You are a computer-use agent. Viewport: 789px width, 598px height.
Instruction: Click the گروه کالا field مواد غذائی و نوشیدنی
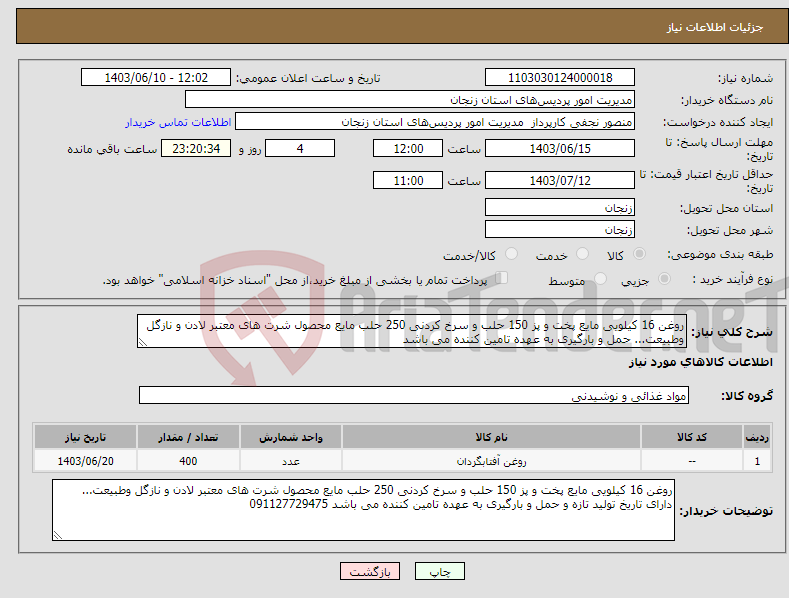point(414,396)
